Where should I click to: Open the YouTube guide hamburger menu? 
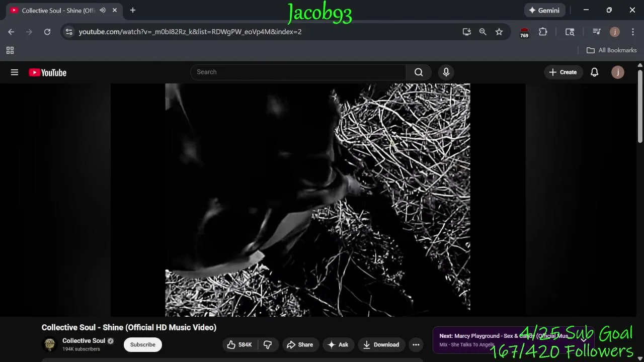[15, 72]
